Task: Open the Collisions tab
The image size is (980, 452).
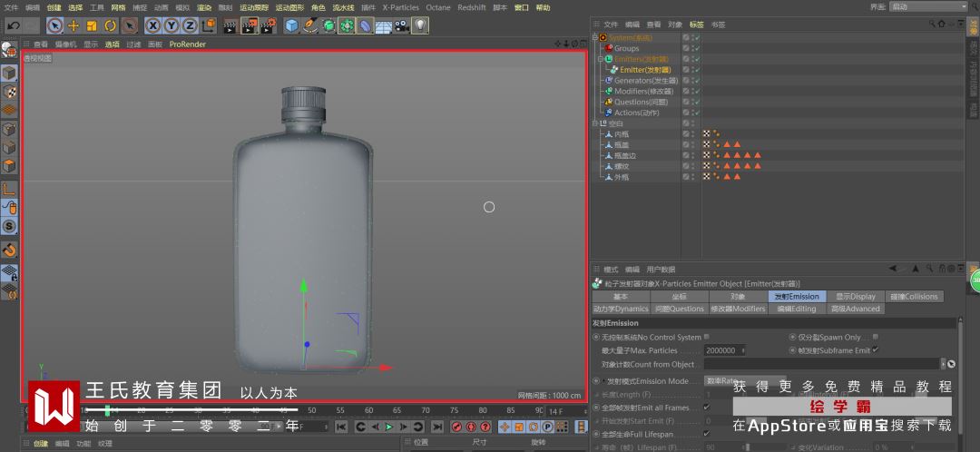Action: pyautogui.click(x=914, y=296)
